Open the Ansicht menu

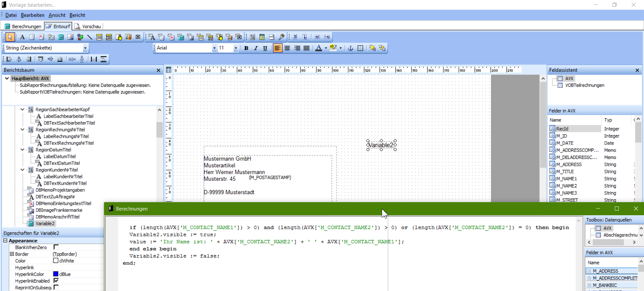[x=57, y=15]
